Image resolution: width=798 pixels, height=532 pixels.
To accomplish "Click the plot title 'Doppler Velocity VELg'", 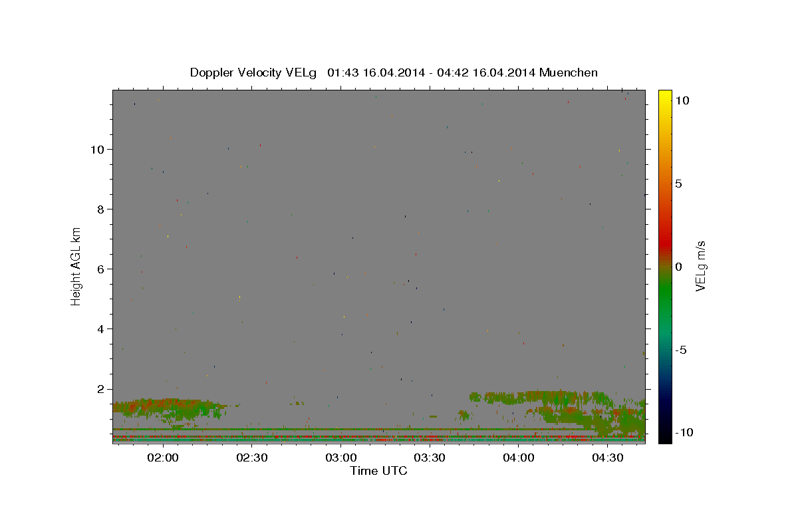I will click(253, 72).
